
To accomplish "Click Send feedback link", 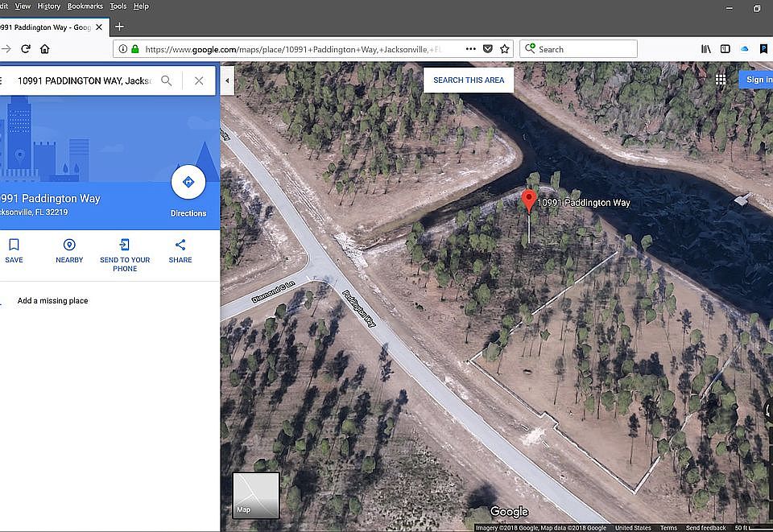I will click(705, 527).
